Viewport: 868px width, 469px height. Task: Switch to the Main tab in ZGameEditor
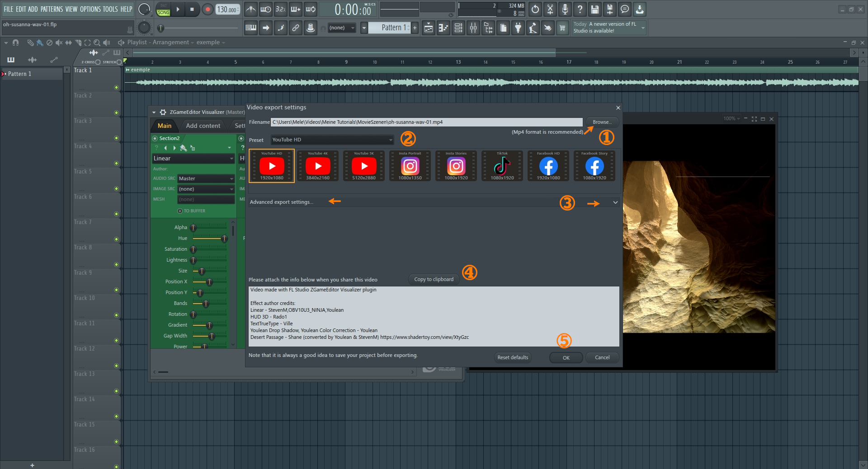[x=165, y=126]
